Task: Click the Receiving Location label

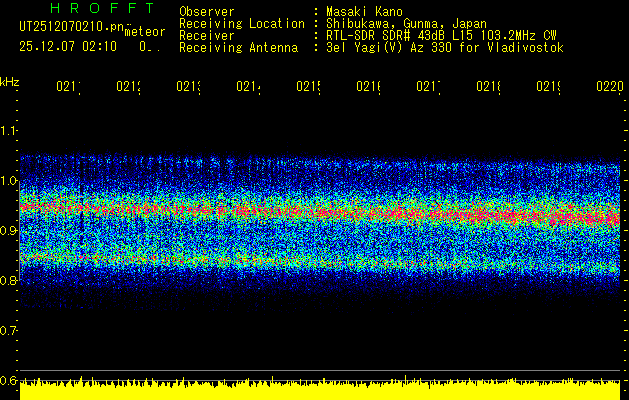Action: 242,24
